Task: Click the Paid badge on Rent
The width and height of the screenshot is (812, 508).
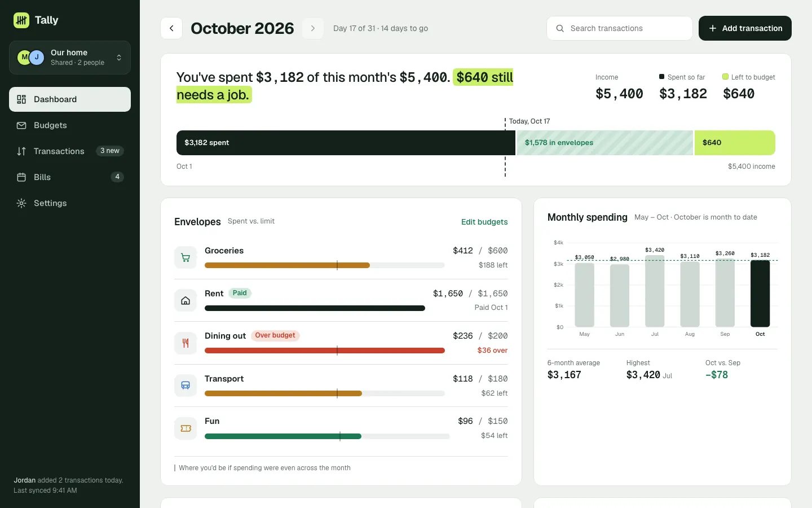Action: pos(240,293)
